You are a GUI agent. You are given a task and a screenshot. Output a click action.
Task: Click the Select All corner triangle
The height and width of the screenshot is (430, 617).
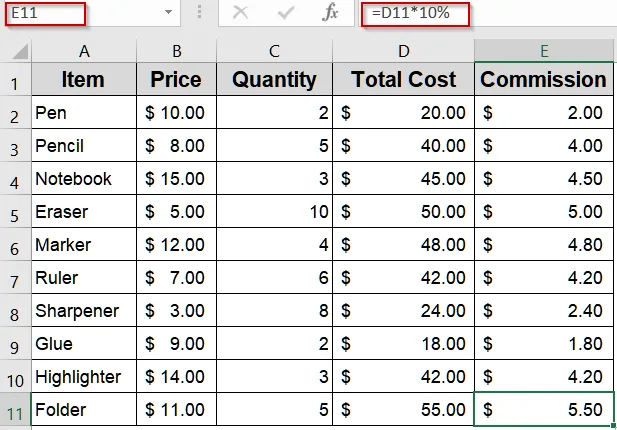[20, 52]
